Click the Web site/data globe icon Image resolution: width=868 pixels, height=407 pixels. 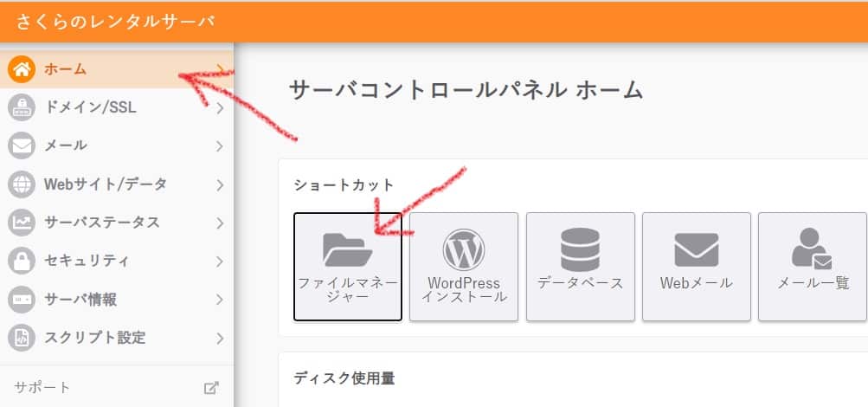[22, 184]
